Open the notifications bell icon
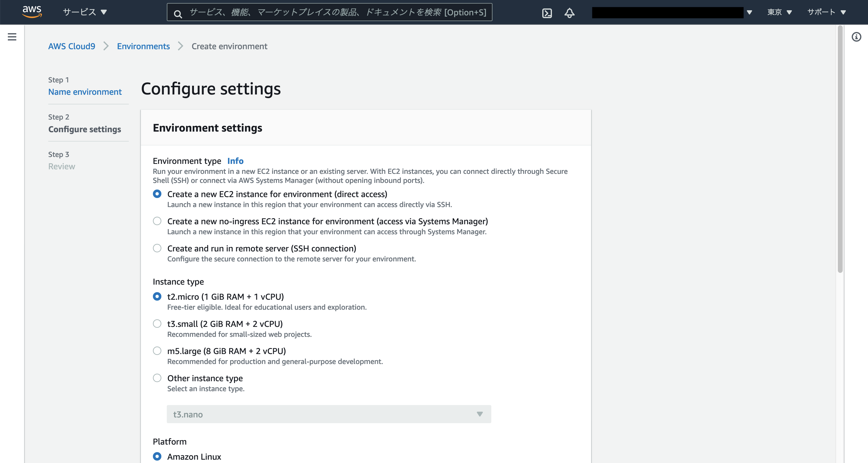The height and width of the screenshot is (463, 868). [x=569, y=13]
